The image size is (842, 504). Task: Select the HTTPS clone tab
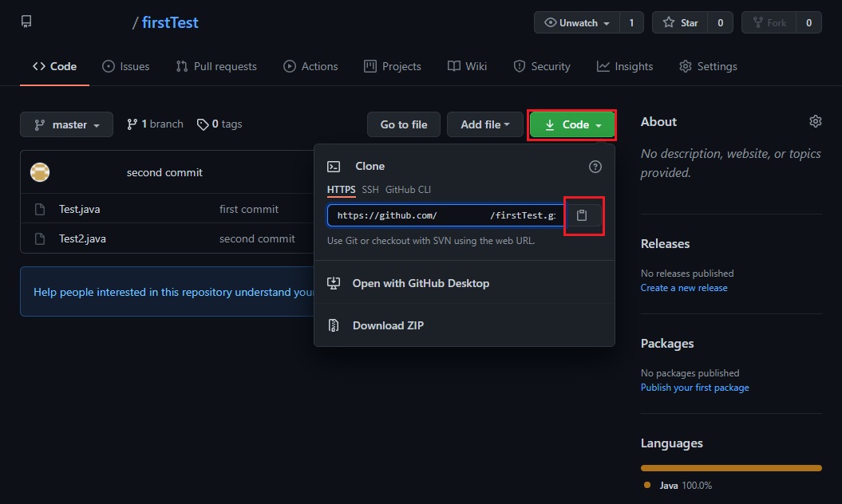click(341, 190)
